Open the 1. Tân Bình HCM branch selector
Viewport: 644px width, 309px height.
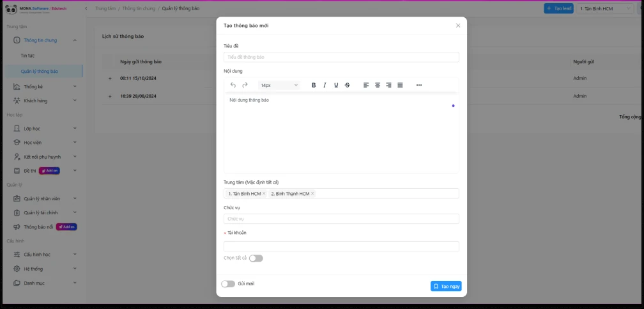[605, 8]
